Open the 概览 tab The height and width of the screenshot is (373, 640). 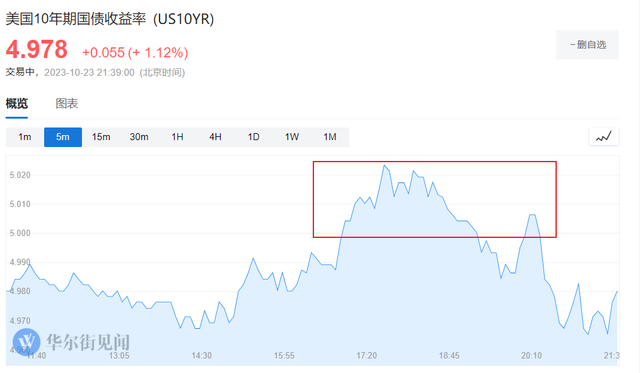[17, 104]
